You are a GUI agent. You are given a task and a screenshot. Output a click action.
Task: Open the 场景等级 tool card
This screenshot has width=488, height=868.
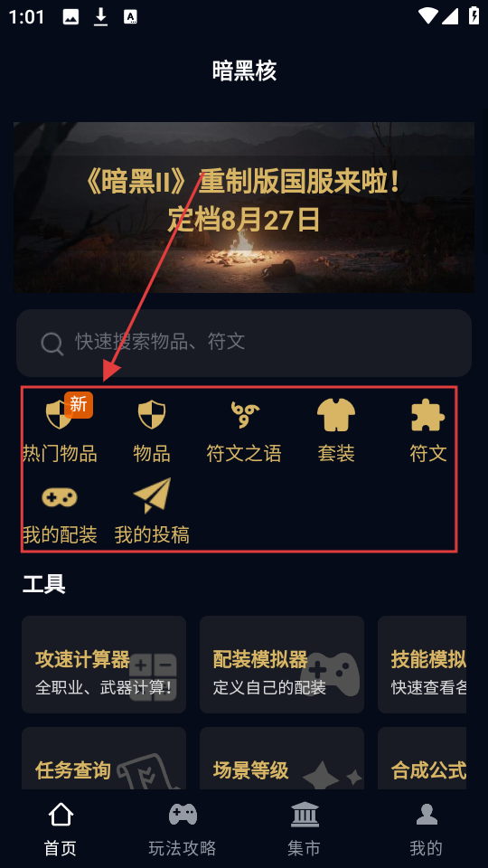pos(282,758)
